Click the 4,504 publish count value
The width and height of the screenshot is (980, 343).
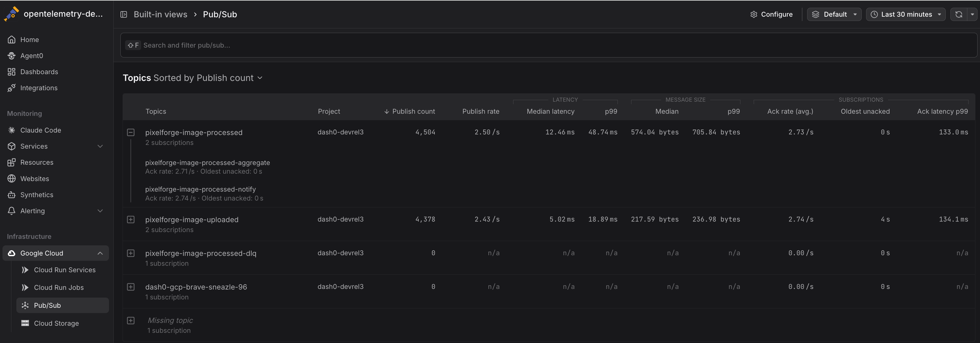(x=425, y=132)
